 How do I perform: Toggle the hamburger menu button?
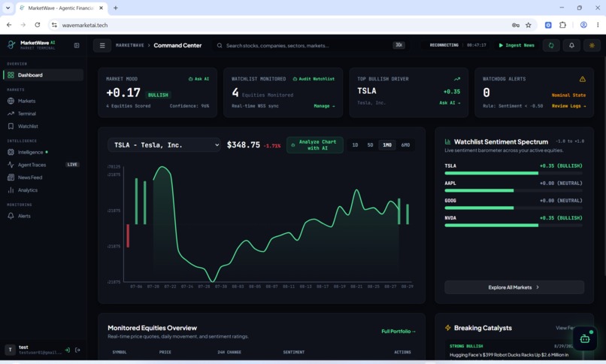tap(102, 45)
